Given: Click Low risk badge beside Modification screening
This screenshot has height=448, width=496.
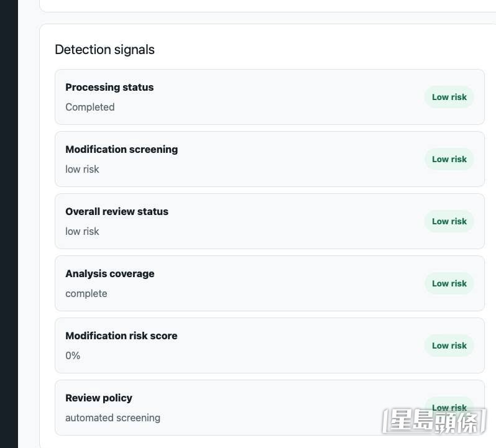Looking at the screenshot, I should coord(449,159).
